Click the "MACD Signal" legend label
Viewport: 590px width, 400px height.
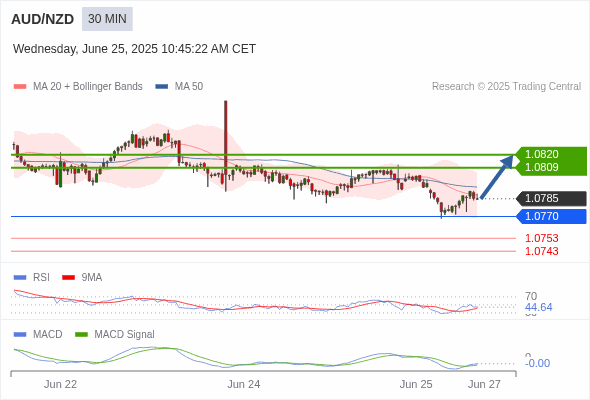tap(125, 335)
